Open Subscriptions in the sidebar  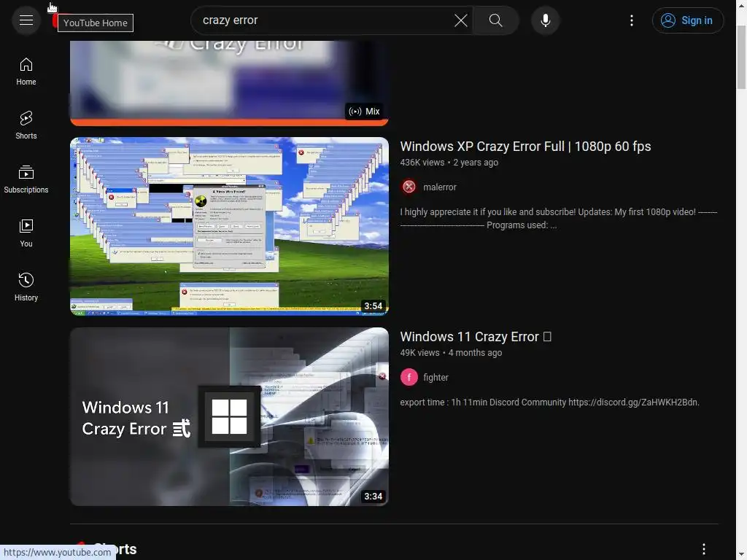[26, 179]
